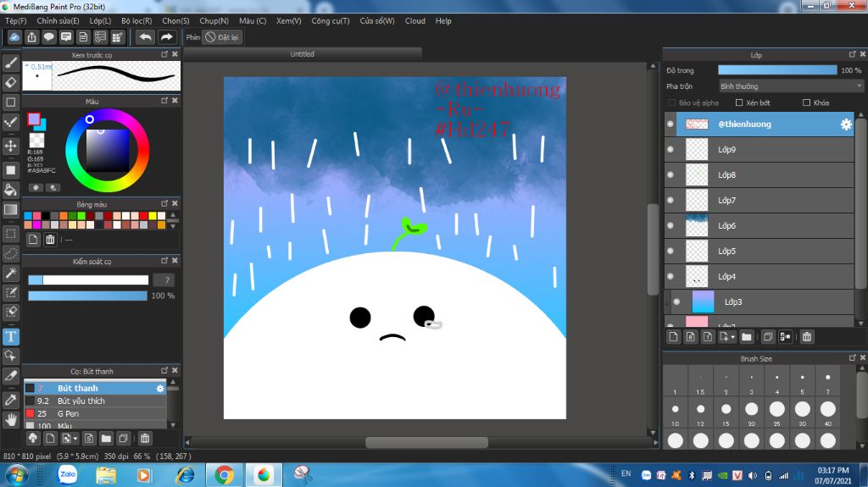868x487 pixels.
Task: Delete brush with brush panel trash icon
Action: (144, 439)
